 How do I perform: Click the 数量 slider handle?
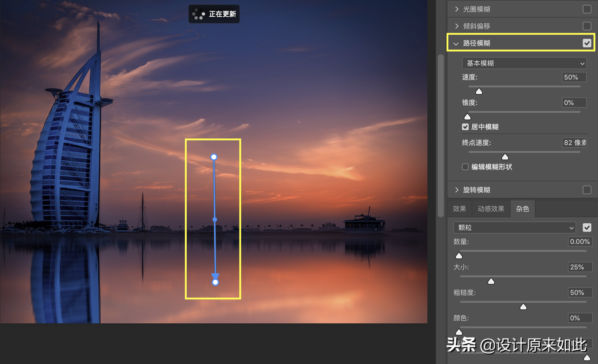[x=459, y=256]
